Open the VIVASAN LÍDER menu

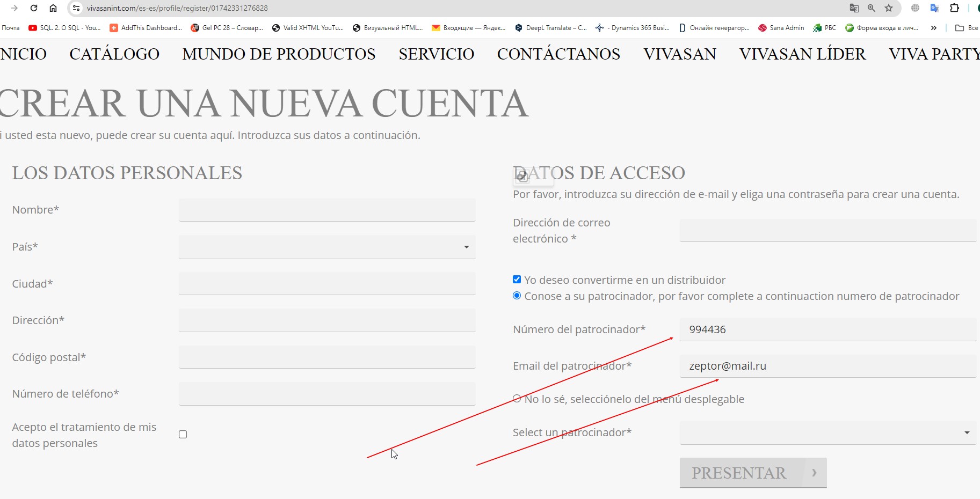(802, 54)
